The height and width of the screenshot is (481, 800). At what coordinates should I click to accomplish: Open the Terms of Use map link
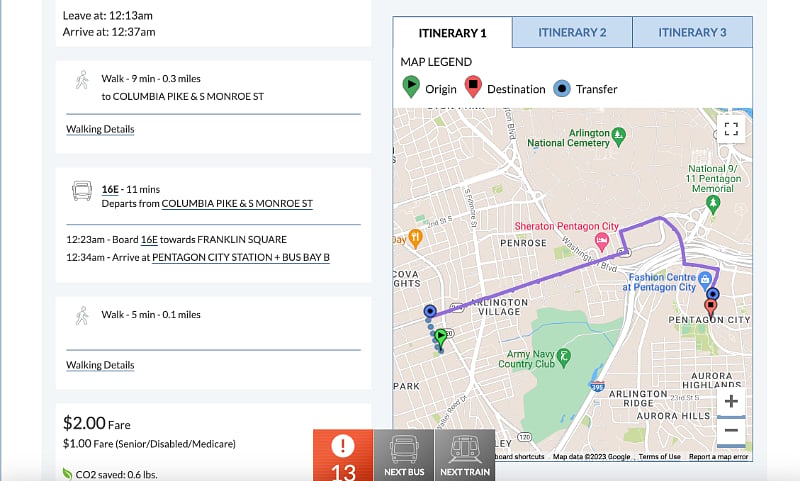click(x=659, y=457)
